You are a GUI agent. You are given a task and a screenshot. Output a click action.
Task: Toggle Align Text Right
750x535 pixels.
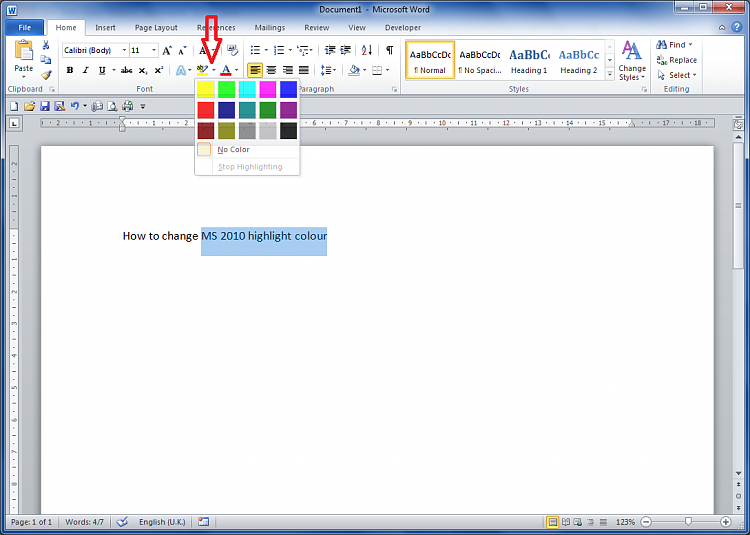pos(287,70)
